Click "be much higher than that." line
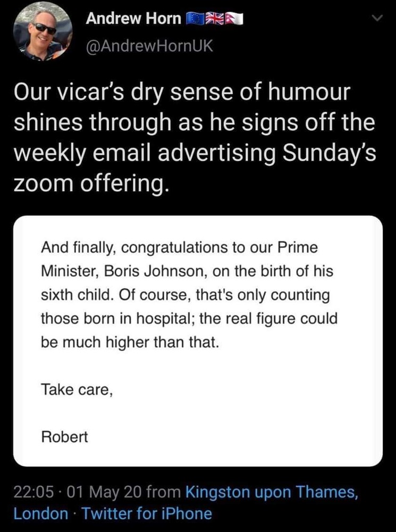Image resolution: width=396 pixels, height=532 pixels. [x=129, y=342]
